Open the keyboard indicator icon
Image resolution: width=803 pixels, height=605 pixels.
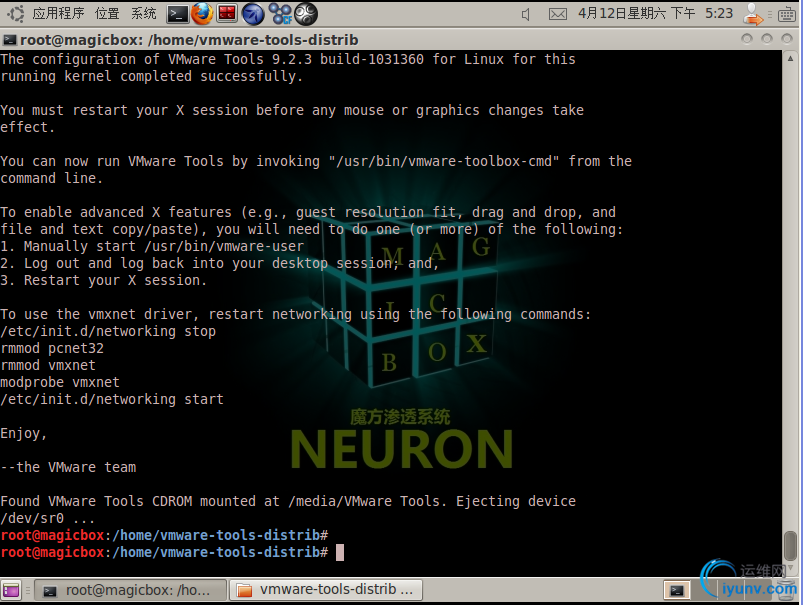point(787,14)
